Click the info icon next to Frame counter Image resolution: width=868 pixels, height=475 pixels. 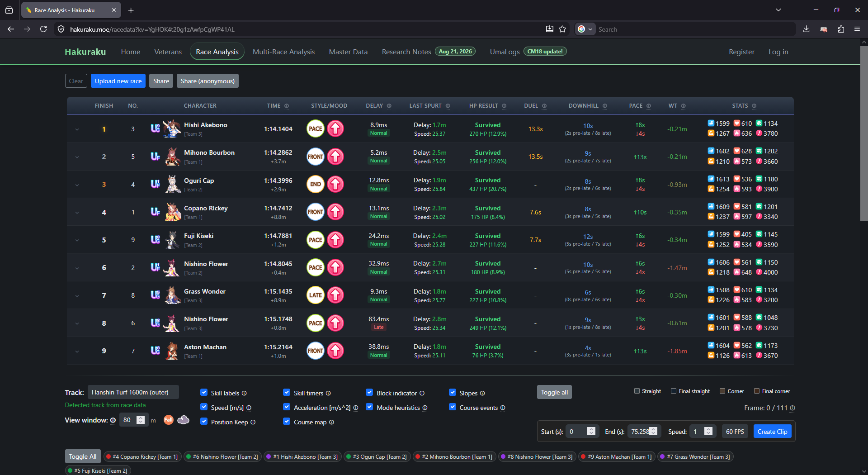[793, 408]
